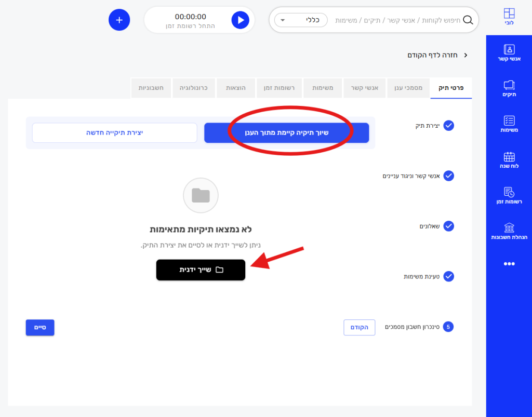The width and height of the screenshot is (532, 417).
Task: Click the טעינת משימות step checkmark
Action: (449, 276)
